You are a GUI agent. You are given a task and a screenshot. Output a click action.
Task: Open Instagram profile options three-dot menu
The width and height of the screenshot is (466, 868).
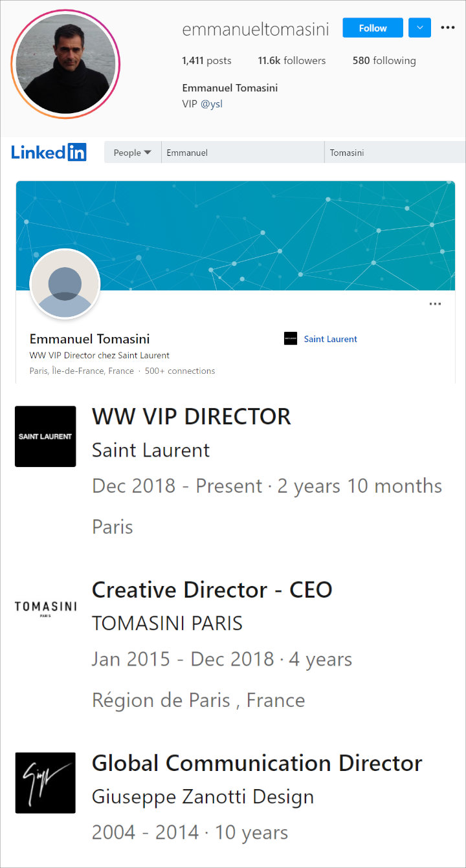point(448,28)
